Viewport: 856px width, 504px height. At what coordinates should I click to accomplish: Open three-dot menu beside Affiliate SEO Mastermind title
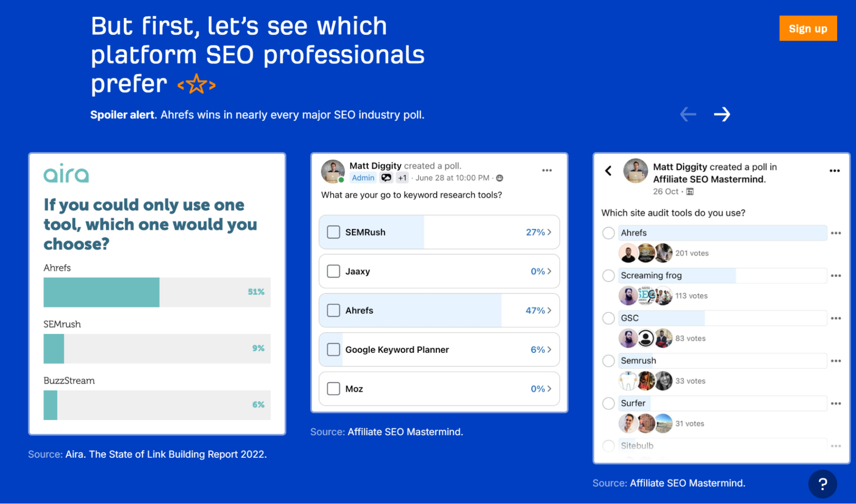[x=834, y=171]
